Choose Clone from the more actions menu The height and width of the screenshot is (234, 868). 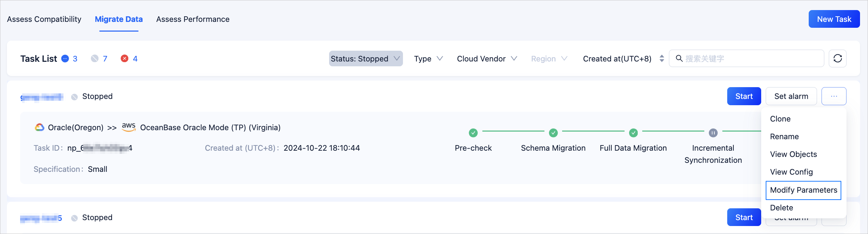(780, 119)
